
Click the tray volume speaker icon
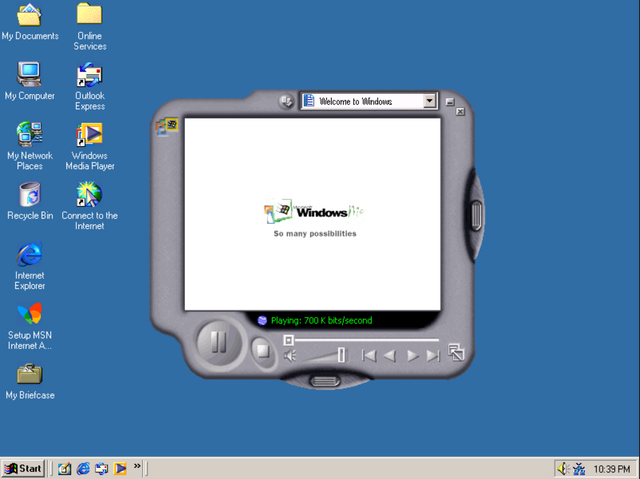pyautogui.click(x=563, y=469)
